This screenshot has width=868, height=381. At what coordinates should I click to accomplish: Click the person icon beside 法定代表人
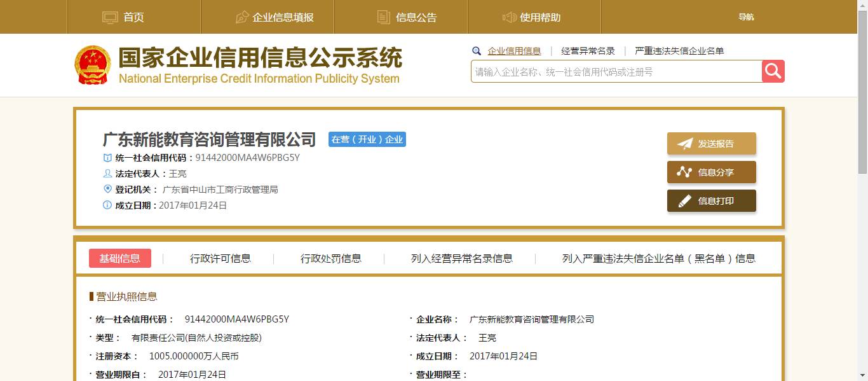(107, 173)
